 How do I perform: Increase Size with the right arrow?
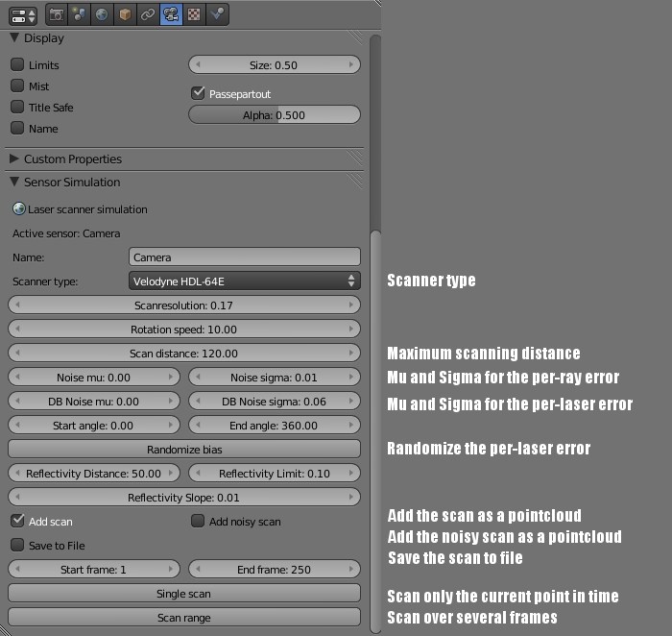(351, 64)
